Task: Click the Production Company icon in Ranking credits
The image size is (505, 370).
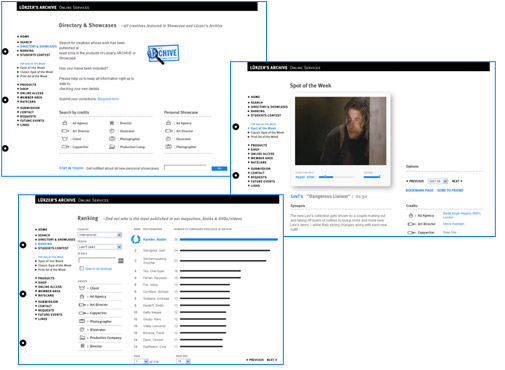Action: [82, 338]
